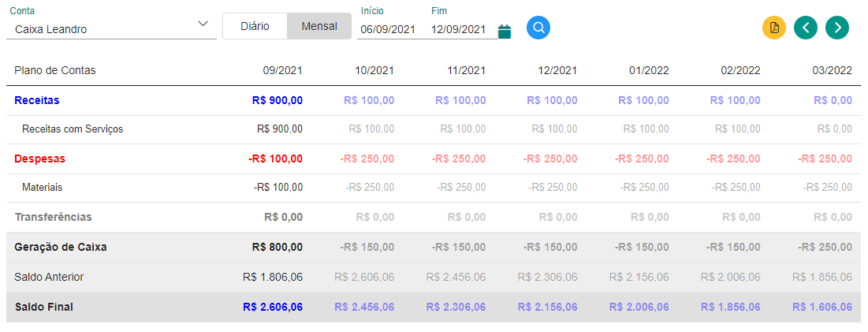The height and width of the screenshot is (332, 868).
Task: Click the 11/2021 column header
Action: pyautogui.click(x=466, y=70)
